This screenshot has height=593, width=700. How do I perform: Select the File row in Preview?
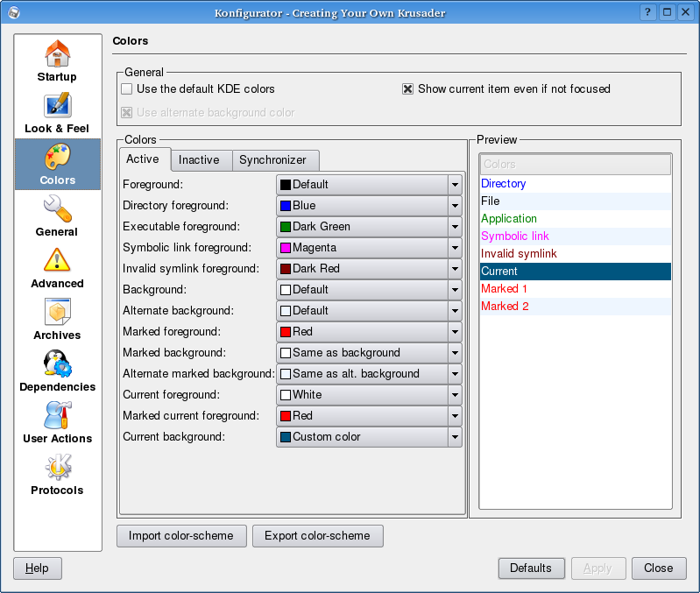[576, 201]
